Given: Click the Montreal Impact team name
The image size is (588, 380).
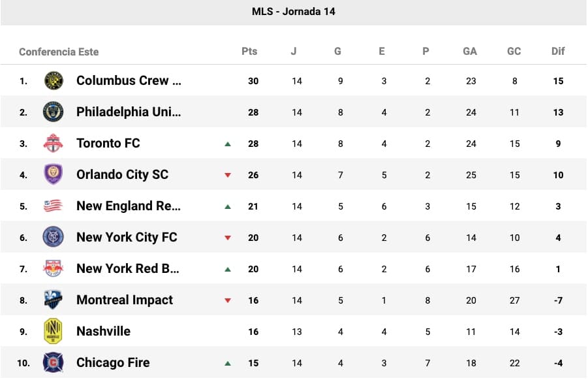Looking at the screenshot, I should coord(125,300).
